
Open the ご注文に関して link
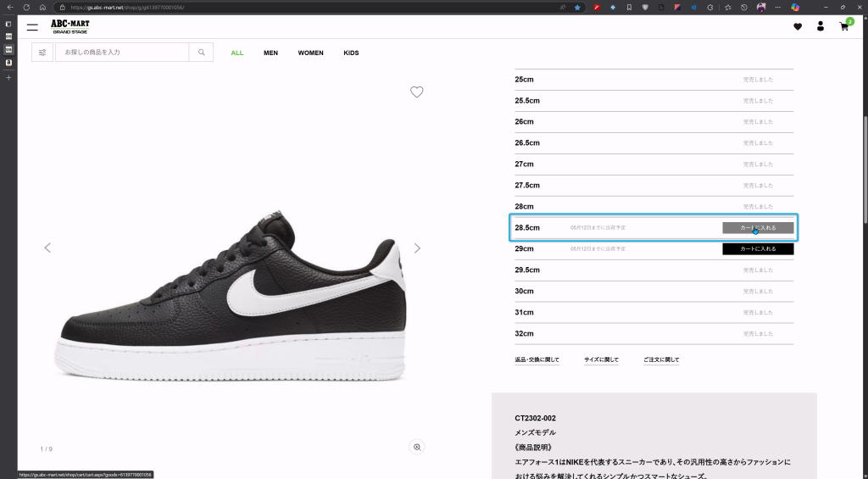661,360
